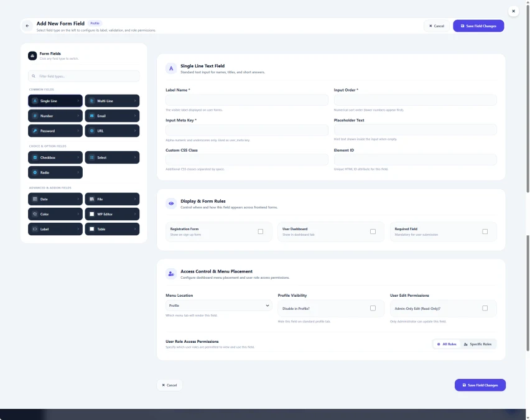The width and height of the screenshot is (530, 420).
Task: Click the Multi-Line field type icon
Action: 91,101
